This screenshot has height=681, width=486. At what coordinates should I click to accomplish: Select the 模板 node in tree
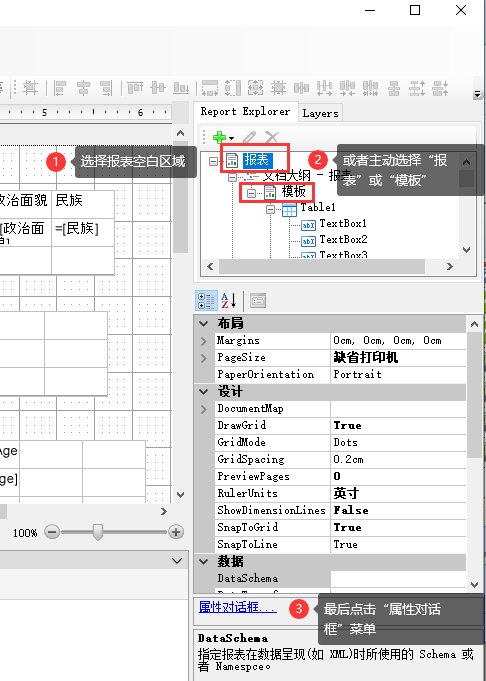tap(294, 192)
